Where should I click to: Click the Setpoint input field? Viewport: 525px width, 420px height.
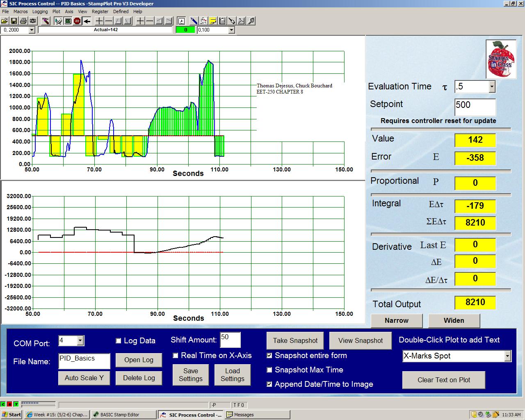(x=475, y=107)
